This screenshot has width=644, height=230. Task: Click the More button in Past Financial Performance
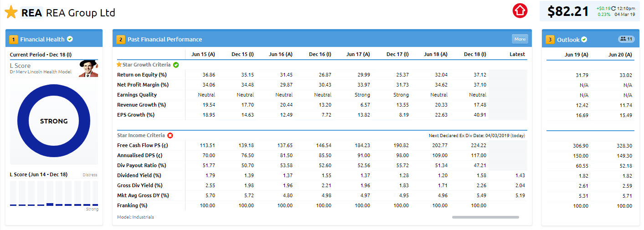(520, 39)
